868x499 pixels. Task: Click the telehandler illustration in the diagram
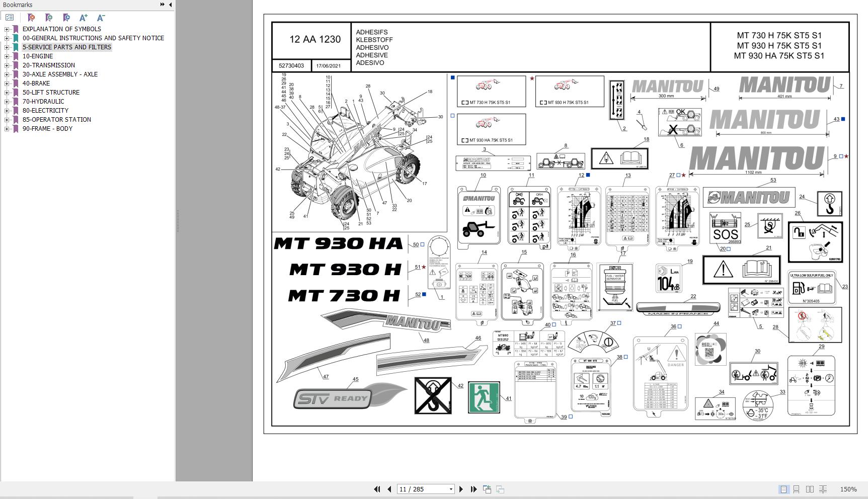[358, 153]
